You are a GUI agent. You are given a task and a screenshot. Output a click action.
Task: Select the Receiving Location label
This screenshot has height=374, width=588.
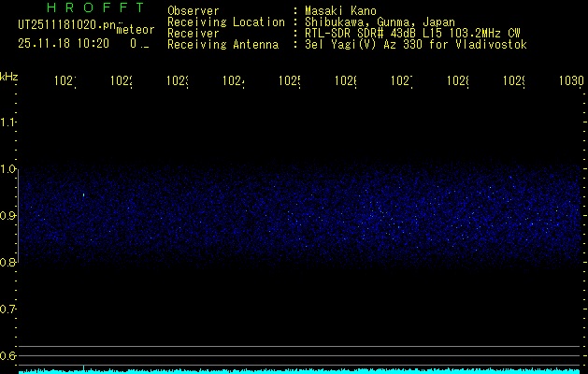pyautogui.click(x=225, y=22)
